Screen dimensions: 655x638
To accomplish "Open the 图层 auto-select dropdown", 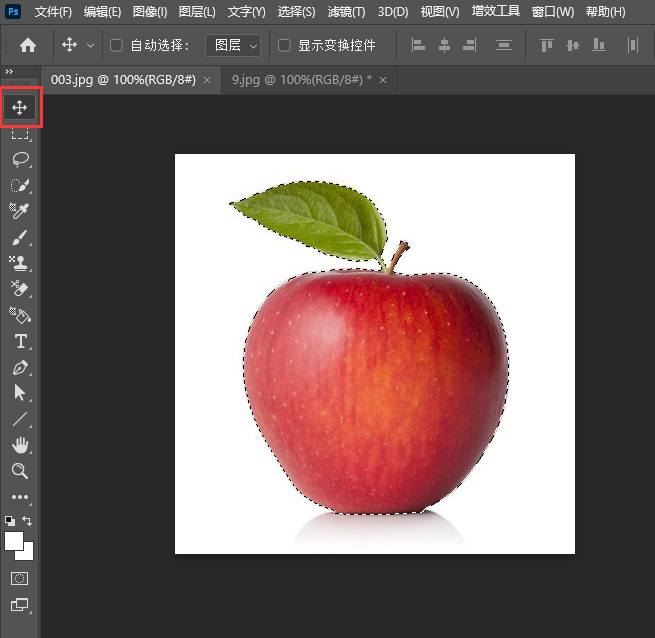I will click(x=233, y=45).
